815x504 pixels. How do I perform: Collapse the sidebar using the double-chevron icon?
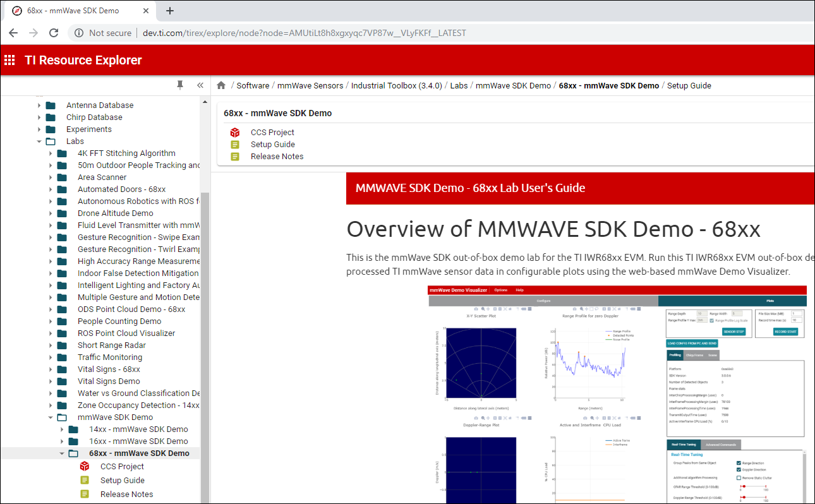click(200, 85)
